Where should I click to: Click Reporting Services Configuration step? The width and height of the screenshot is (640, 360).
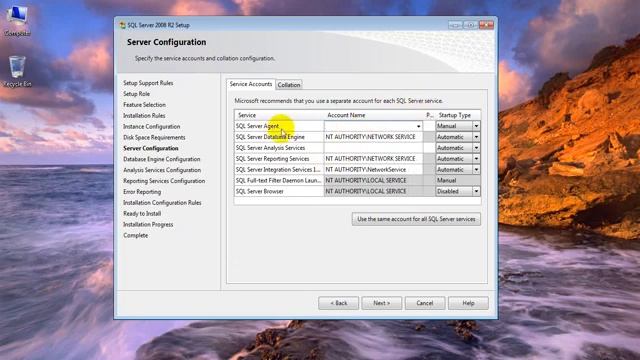164,181
